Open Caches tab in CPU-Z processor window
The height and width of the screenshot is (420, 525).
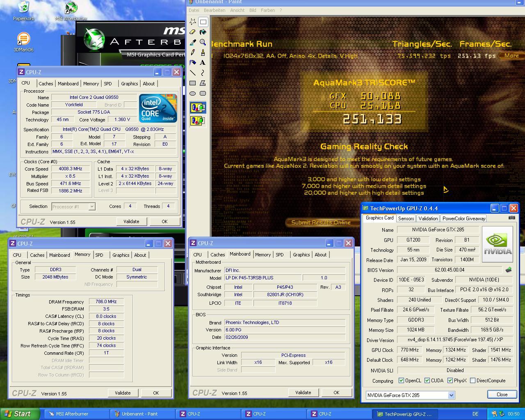pos(46,84)
